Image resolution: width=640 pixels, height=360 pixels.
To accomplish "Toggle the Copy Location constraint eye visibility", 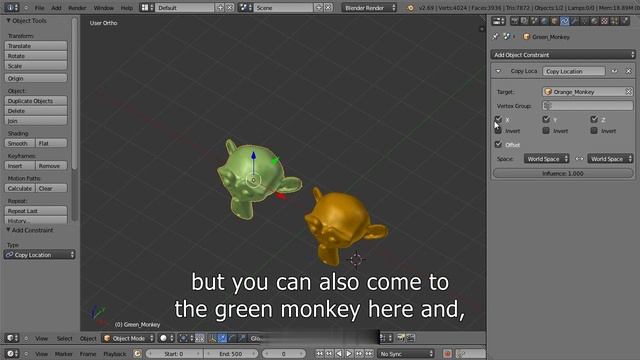I will coord(615,71).
